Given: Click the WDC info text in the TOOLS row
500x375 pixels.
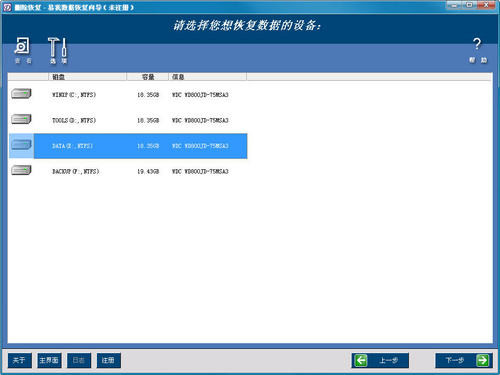Looking at the screenshot, I should coord(200,120).
